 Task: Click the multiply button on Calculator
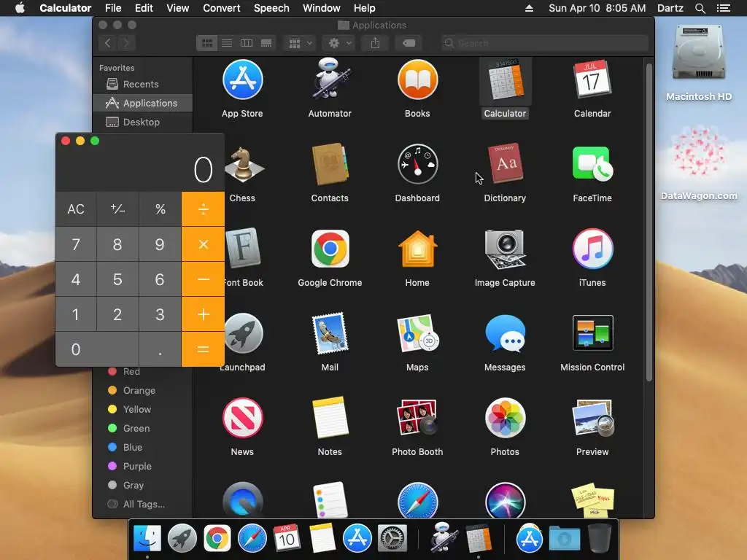[x=203, y=244]
